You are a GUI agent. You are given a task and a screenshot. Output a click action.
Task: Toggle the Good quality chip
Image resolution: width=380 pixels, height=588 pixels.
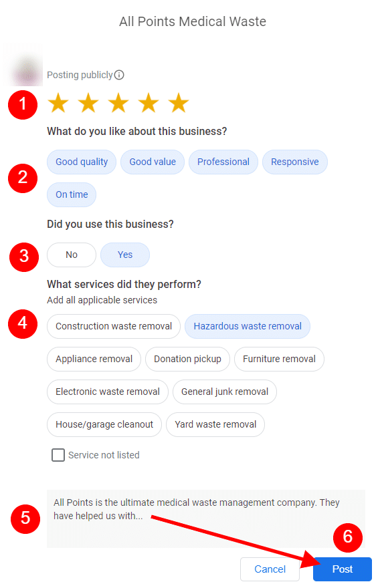[x=82, y=162]
